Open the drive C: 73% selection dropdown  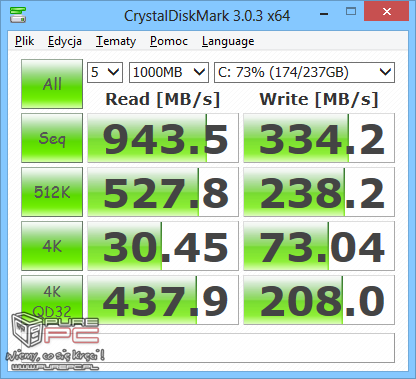(304, 72)
